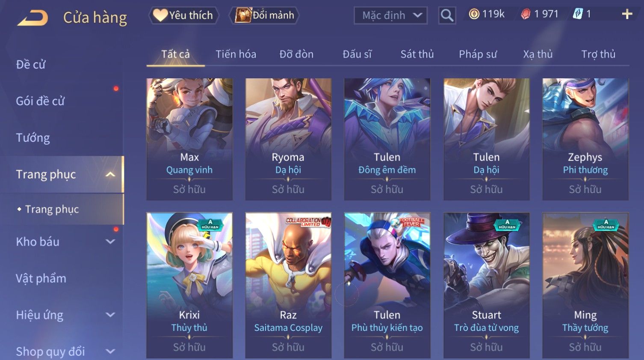This screenshot has width=644, height=360.
Task: Switch to the Pháp sư tab
Action: tap(478, 54)
